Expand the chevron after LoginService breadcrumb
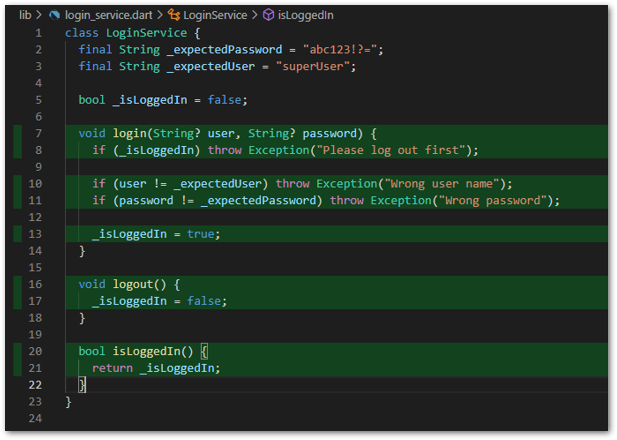The image size is (617, 440). [x=255, y=15]
